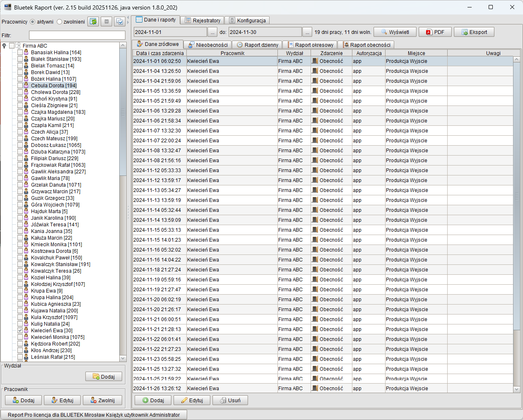
Task: Switch to the Rejestratory tab
Action: click(x=202, y=20)
